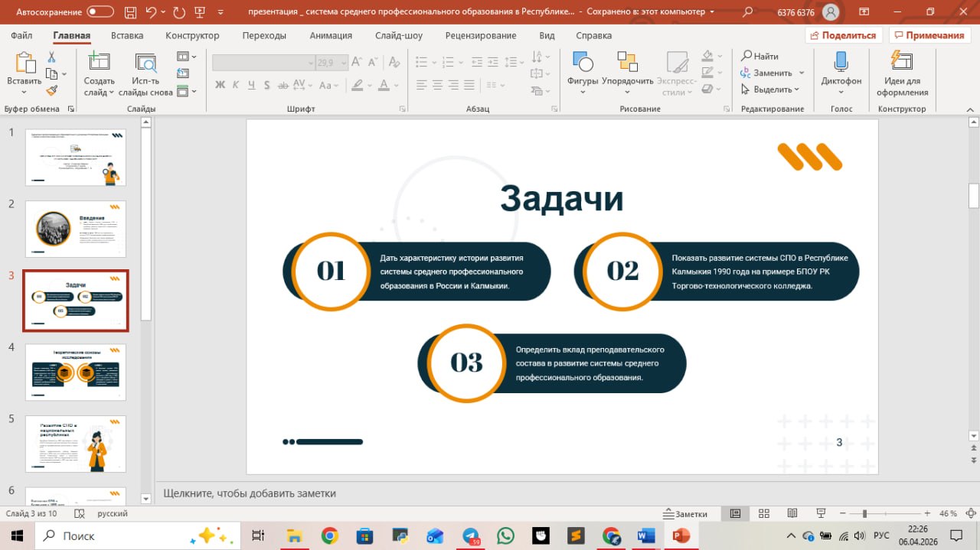Screen dimensions: 980x550
Task: Open the Выделить dropdown
Action: [x=769, y=89]
